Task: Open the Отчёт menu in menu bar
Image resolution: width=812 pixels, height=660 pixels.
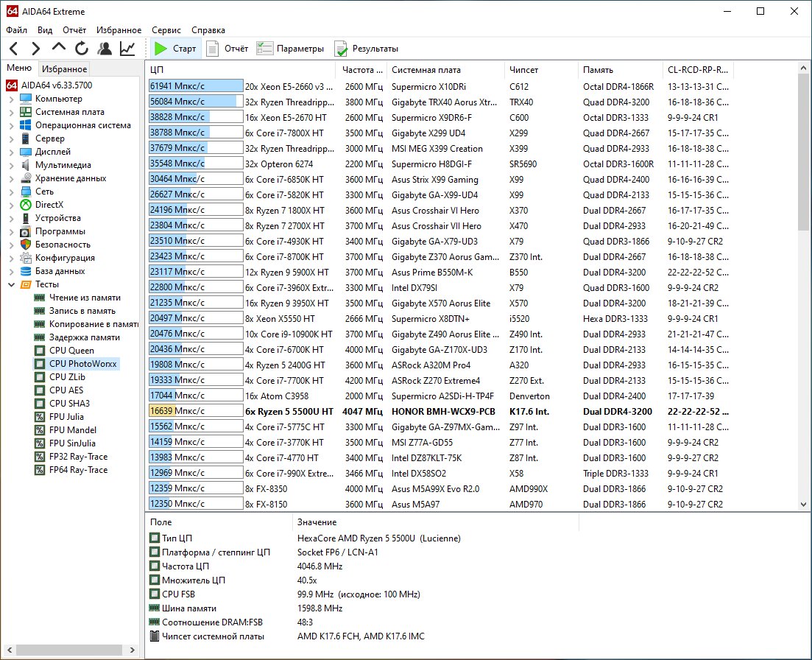Action: (74, 30)
